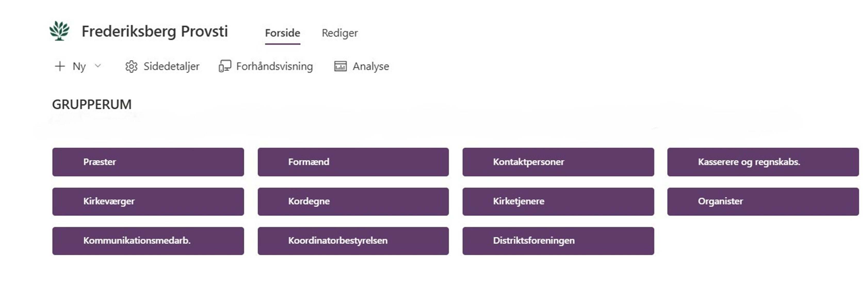Click the Frederiksberg Provsti leaf logo

click(x=59, y=31)
